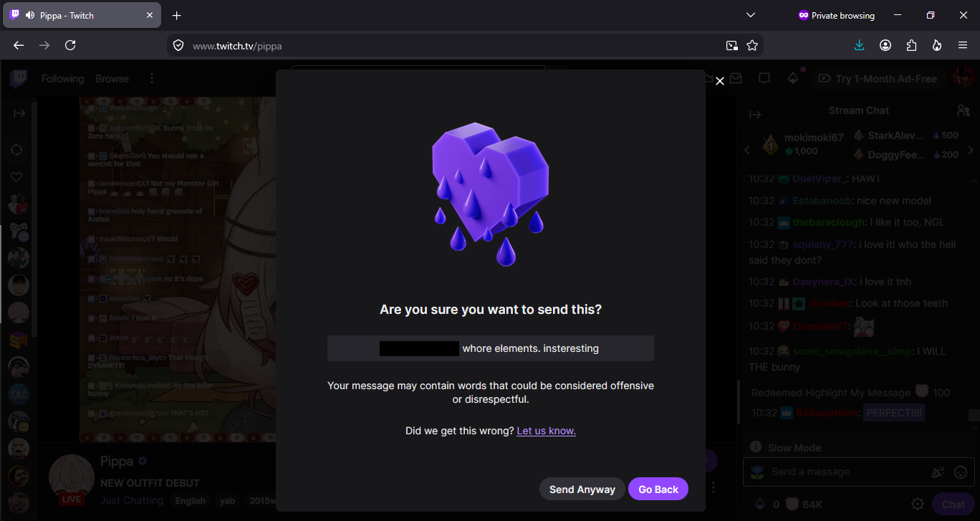980x521 pixels.
Task: Click username thebaraclough in chat
Action: pyautogui.click(x=829, y=222)
